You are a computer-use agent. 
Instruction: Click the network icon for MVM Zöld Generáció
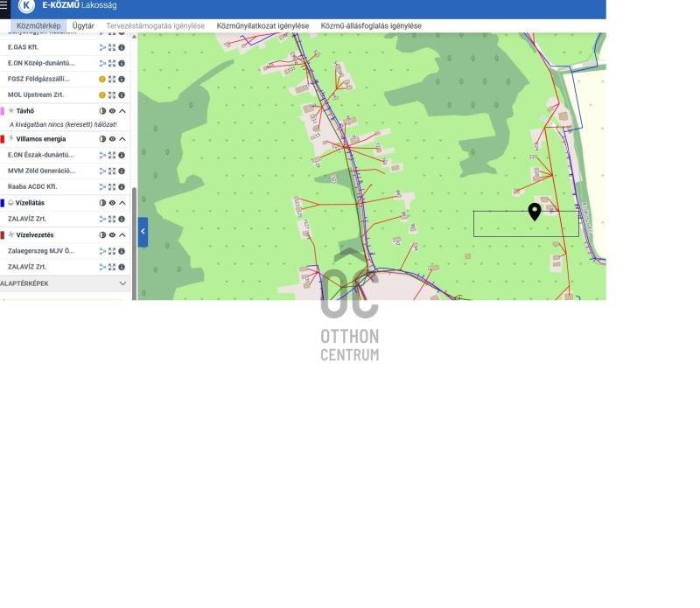pyautogui.click(x=102, y=171)
